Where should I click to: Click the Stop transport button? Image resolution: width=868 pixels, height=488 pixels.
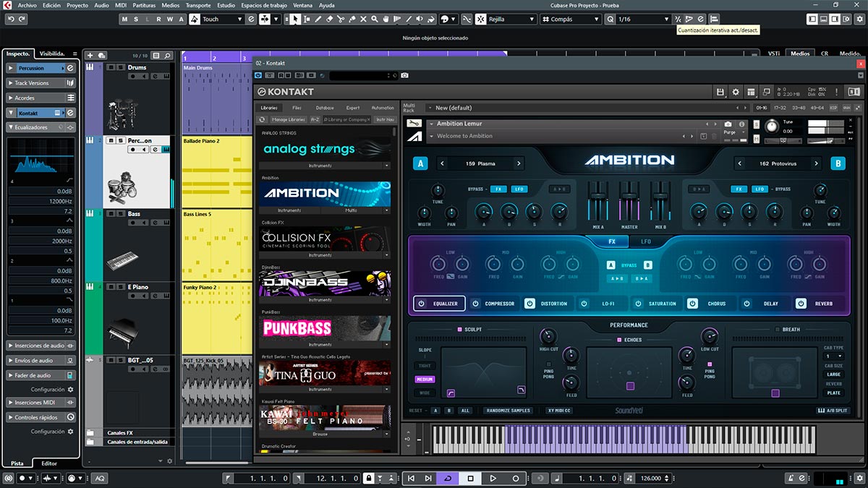click(x=470, y=478)
